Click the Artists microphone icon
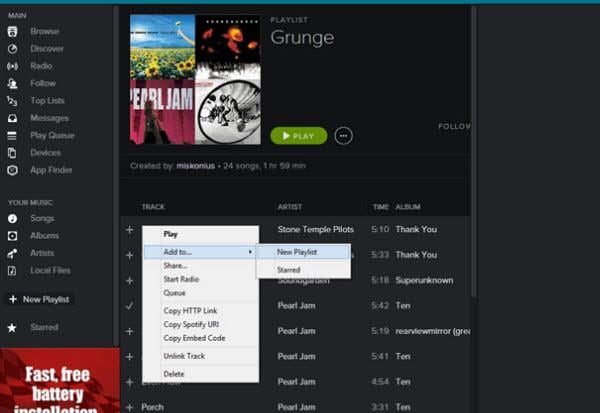Viewport: 600px width, 413px height. (12, 253)
